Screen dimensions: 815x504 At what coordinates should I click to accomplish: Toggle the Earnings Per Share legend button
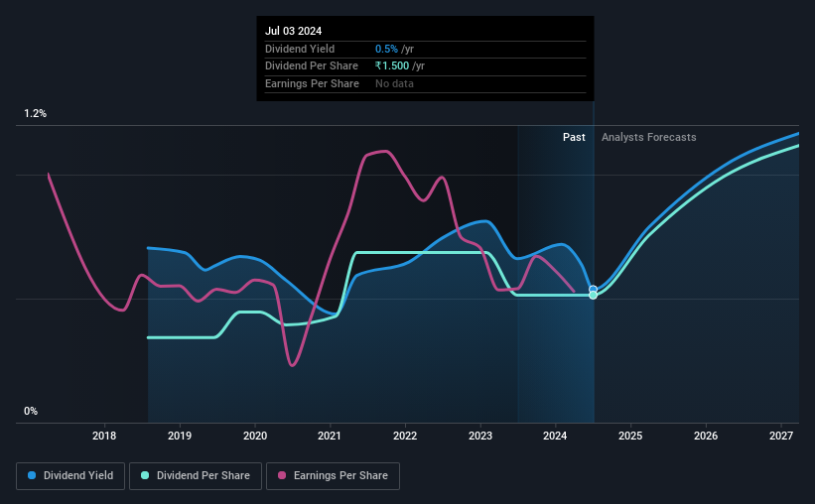coord(333,476)
